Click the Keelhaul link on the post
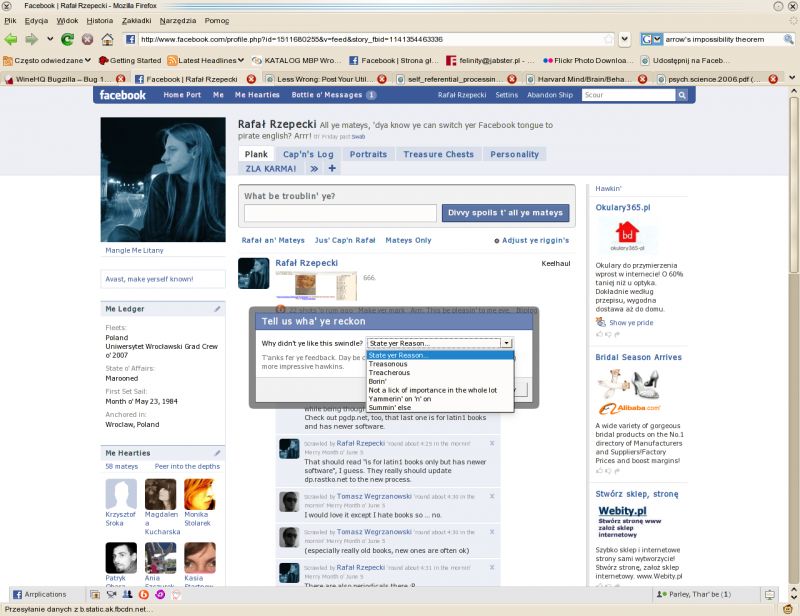800x616 pixels. pos(556,263)
